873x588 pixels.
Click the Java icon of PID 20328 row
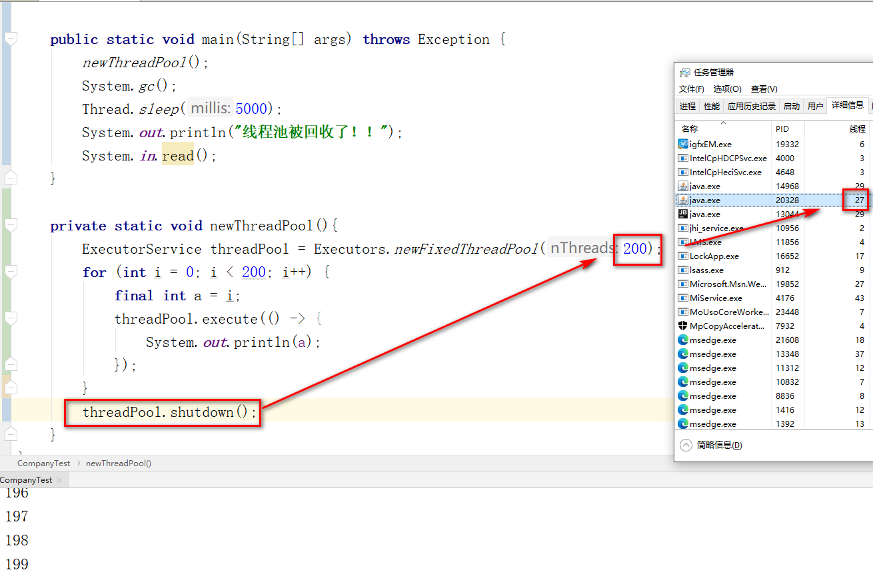pyautogui.click(x=682, y=200)
